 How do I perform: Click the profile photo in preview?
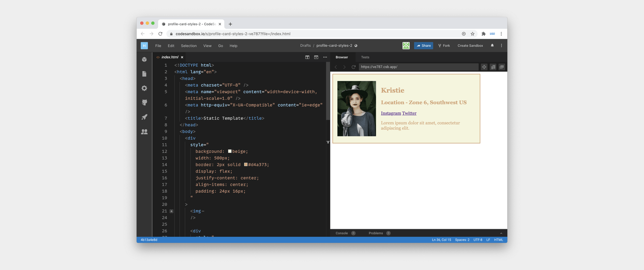tap(357, 108)
